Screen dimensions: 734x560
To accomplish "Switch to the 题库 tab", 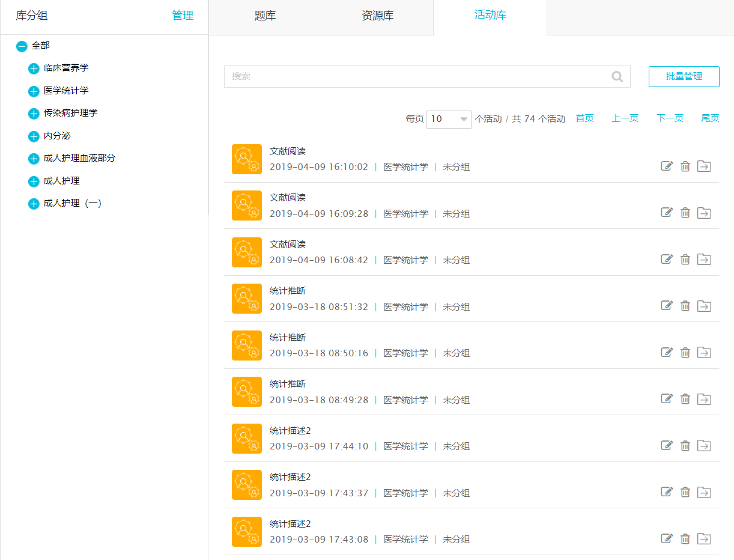I will (265, 16).
